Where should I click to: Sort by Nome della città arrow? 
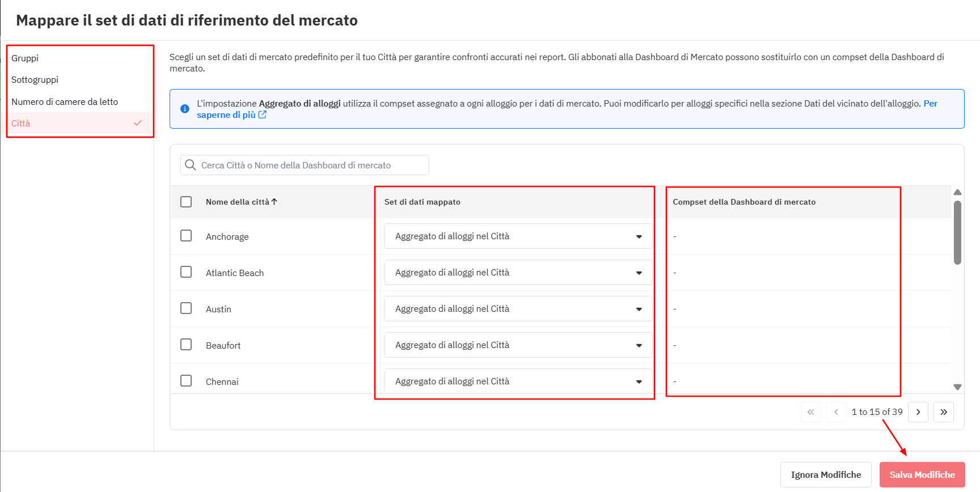pyautogui.click(x=274, y=202)
